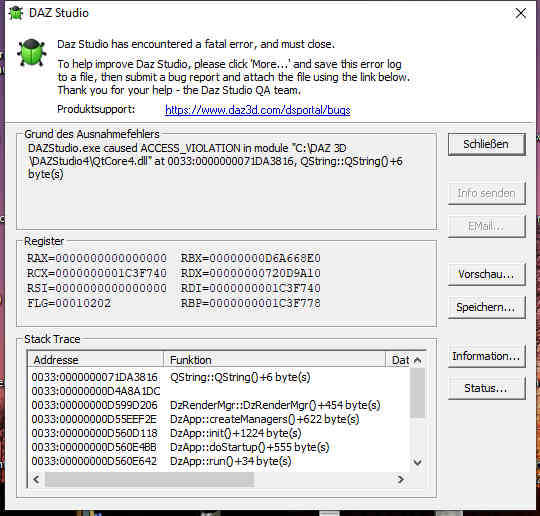Image resolution: width=540 pixels, height=516 pixels.
Task: Open the Vorschau... preview dialog
Action: click(x=486, y=275)
